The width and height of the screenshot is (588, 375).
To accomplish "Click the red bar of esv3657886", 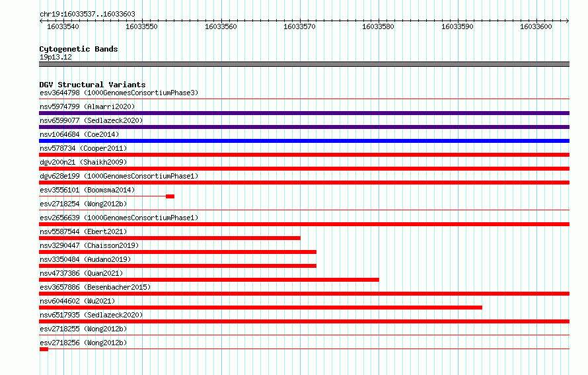I will coord(304,294).
